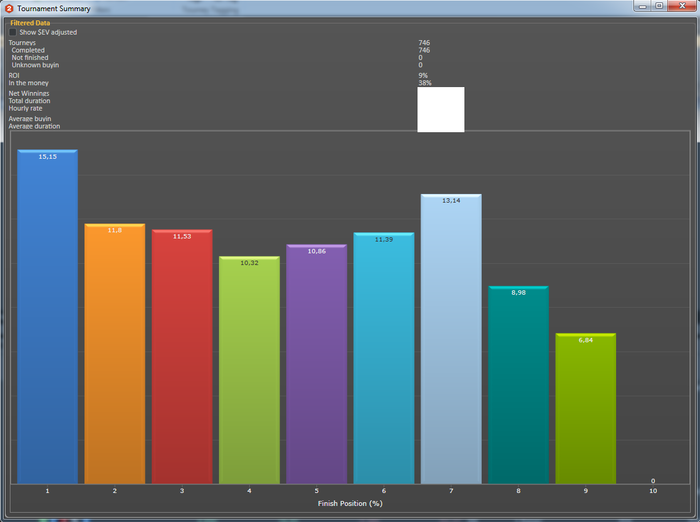
Task: Click the 0 value above position 10
Action: pos(653,481)
